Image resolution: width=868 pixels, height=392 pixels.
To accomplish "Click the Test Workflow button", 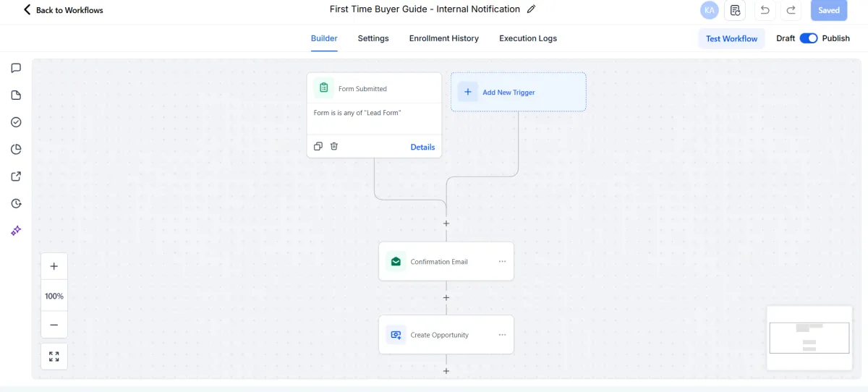I will pos(731,38).
